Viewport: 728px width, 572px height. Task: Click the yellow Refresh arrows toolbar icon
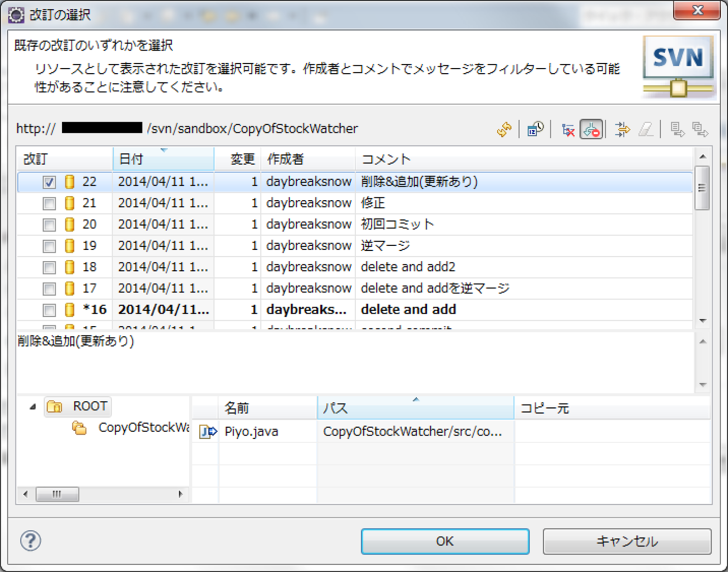pos(504,129)
